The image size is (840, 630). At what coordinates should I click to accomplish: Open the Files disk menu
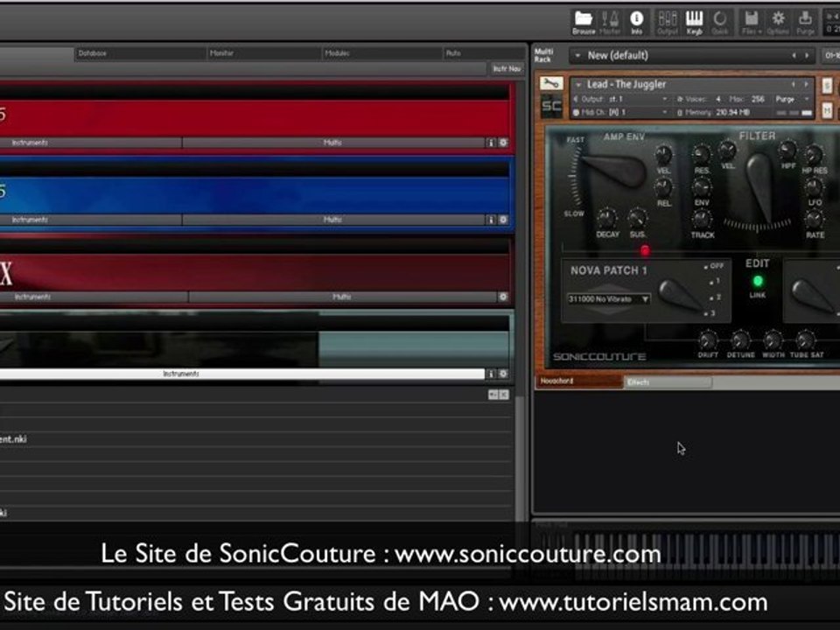(x=752, y=23)
